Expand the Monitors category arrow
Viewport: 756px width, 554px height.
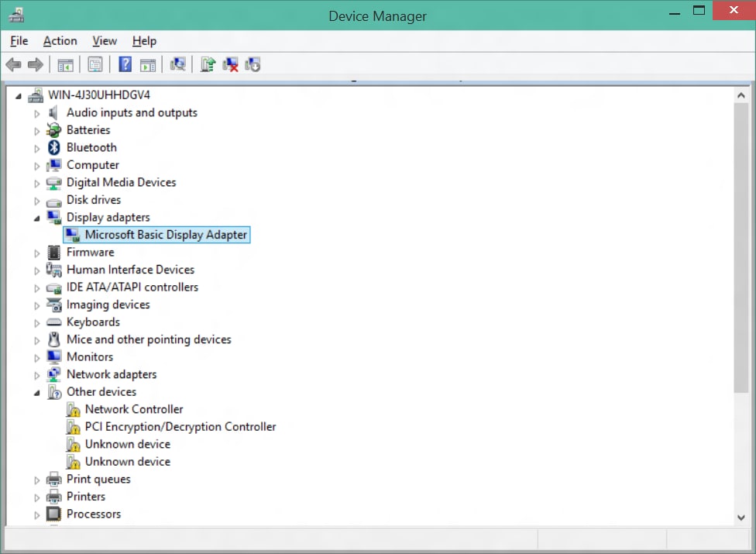tap(36, 358)
